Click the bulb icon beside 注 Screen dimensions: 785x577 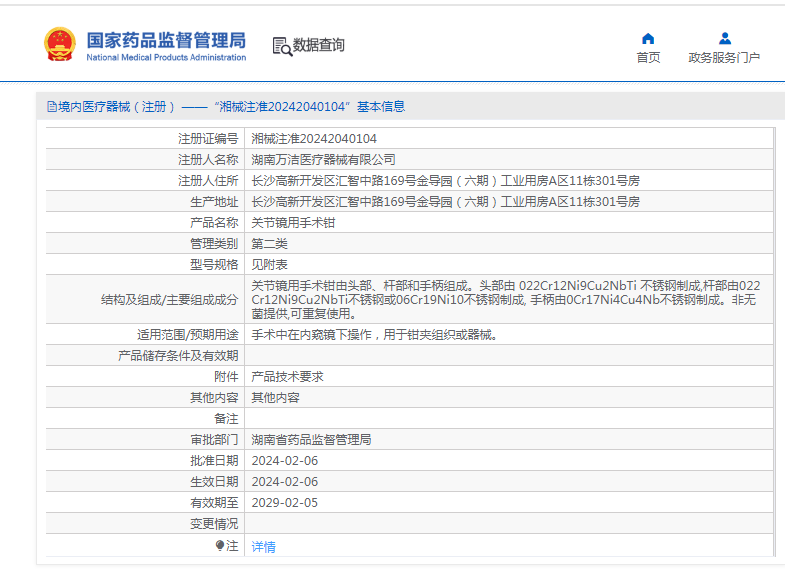[x=220, y=545]
